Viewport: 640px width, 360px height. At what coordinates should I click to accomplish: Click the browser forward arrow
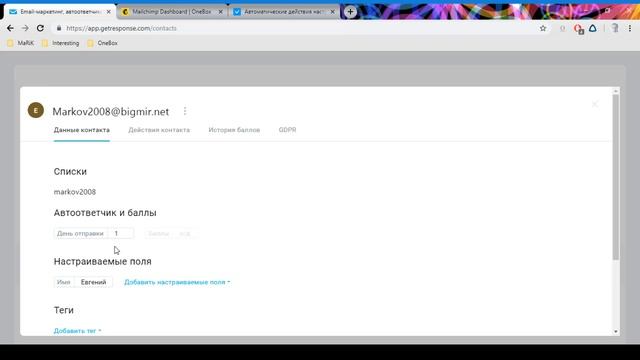point(25,28)
